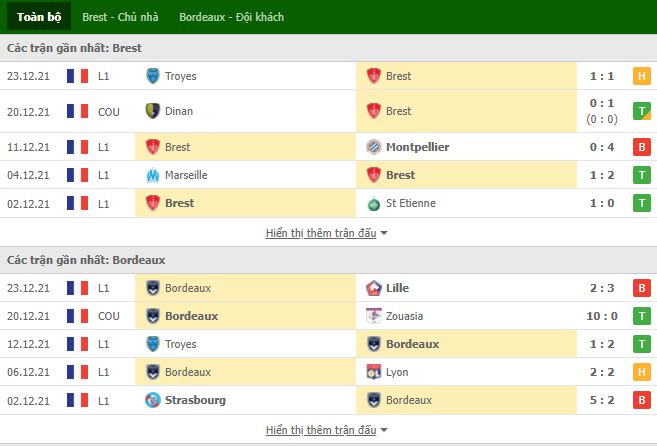Click the red B badge for Brest vs Montpellier

coord(641,147)
